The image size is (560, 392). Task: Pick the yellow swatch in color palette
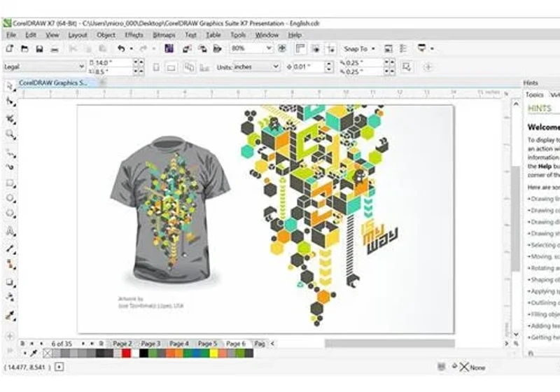(x=213, y=353)
